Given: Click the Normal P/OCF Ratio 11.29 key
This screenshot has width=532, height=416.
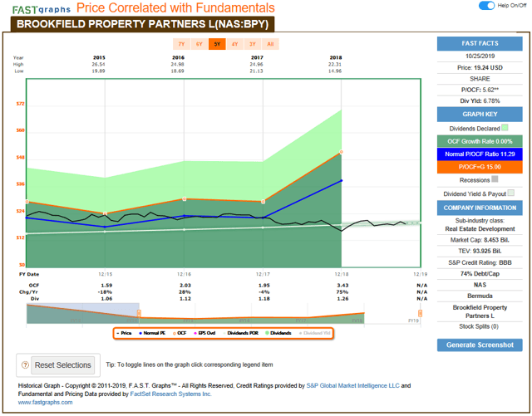Looking at the screenshot, I should pyautogui.click(x=480, y=154).
